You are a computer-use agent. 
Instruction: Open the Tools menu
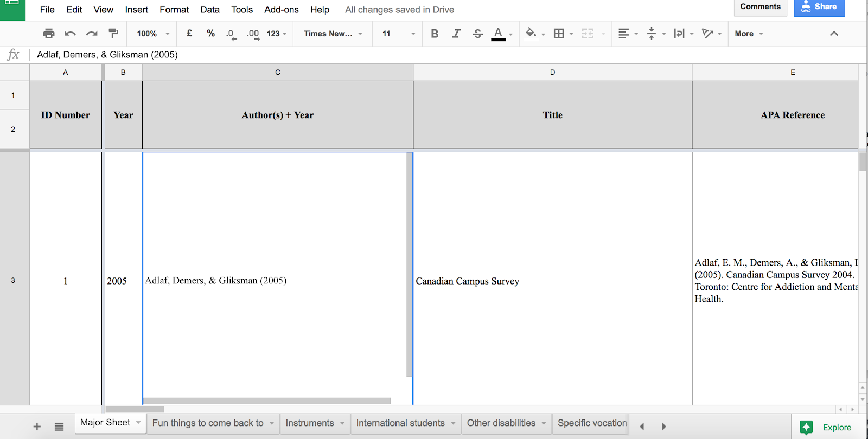click(242, 9)
